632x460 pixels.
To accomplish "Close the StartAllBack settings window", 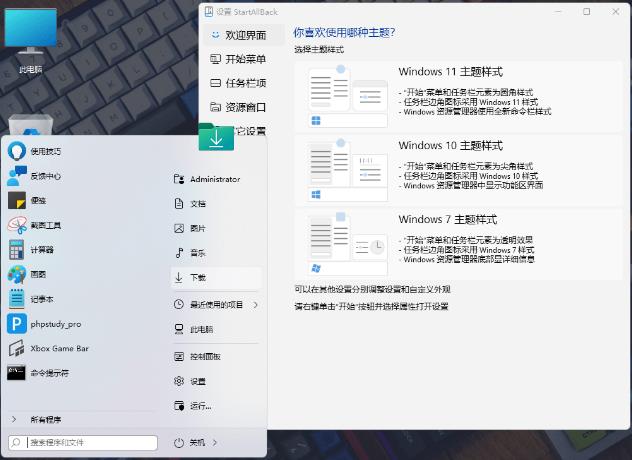I will [616, 12].
